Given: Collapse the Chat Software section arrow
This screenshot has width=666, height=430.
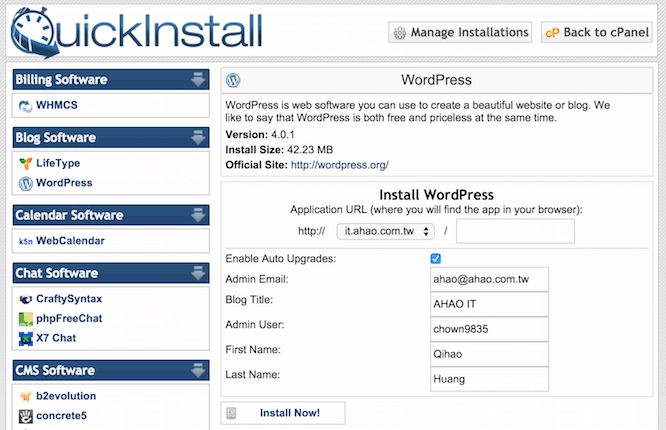Looking at the screenshot, I should [x=198, y=273].
